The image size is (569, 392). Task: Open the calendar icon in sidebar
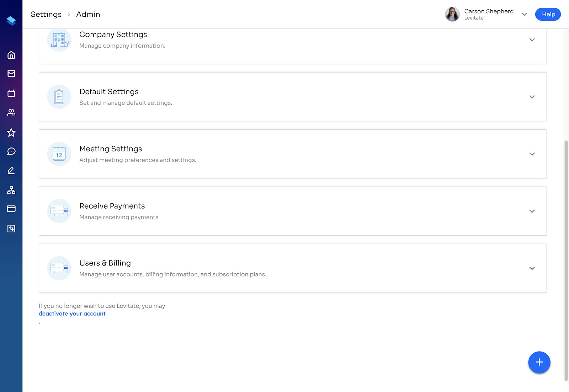[x=11, y=93]
